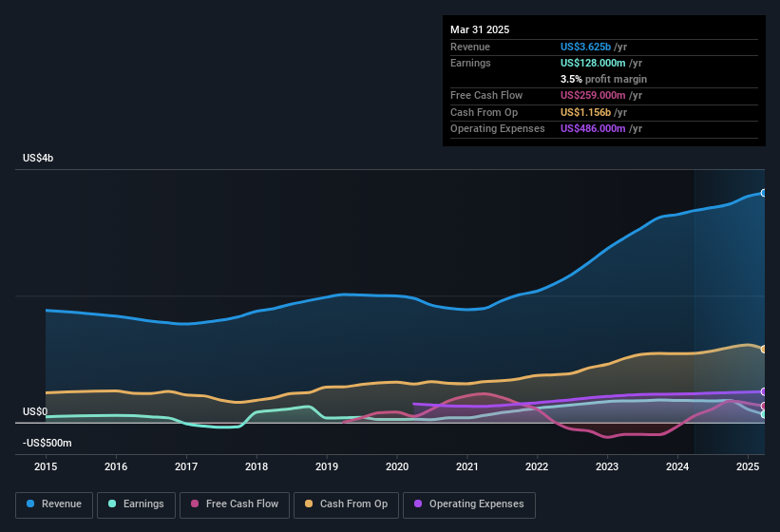This screenshot has width=780, height=532.
Task: Click the 3.5% profit margin text
Action: point(603,79)
